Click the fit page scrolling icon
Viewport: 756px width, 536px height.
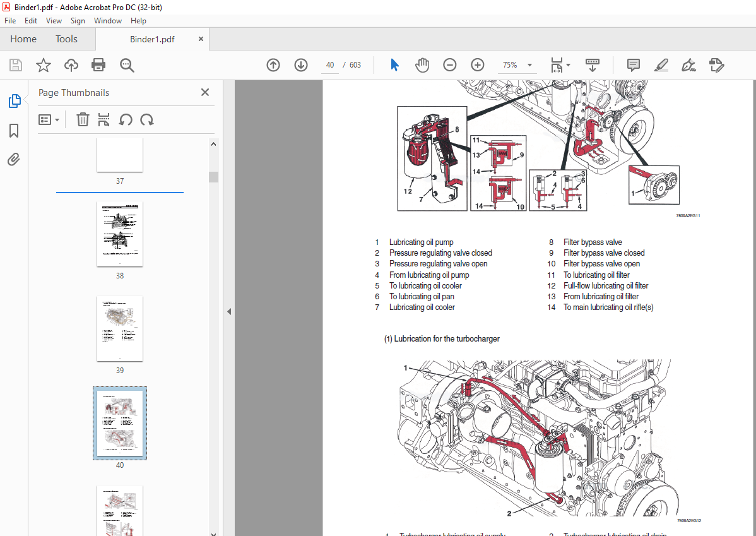click(x=557, y=64)
